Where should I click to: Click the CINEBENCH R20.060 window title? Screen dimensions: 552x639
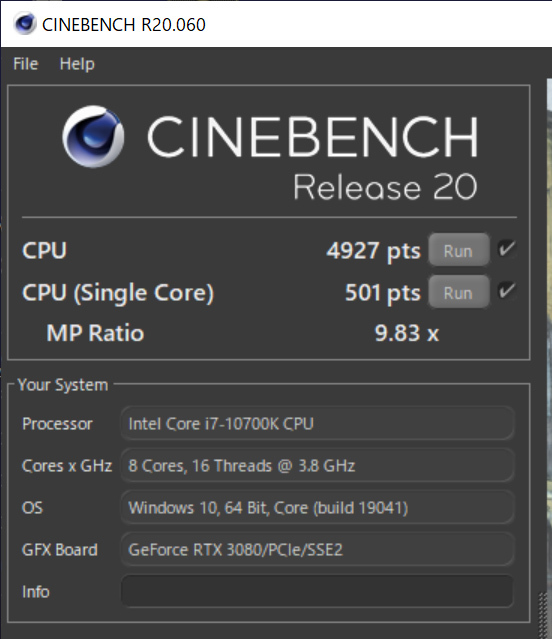[x=124, y=24]
